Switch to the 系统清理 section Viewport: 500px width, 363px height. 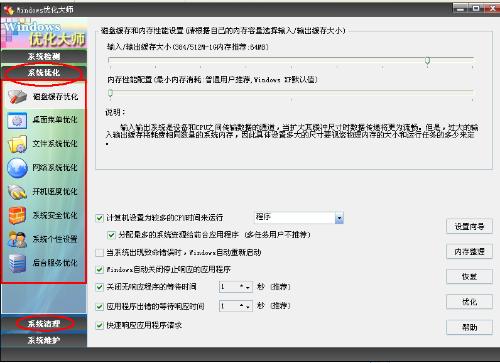coord(44,324)
